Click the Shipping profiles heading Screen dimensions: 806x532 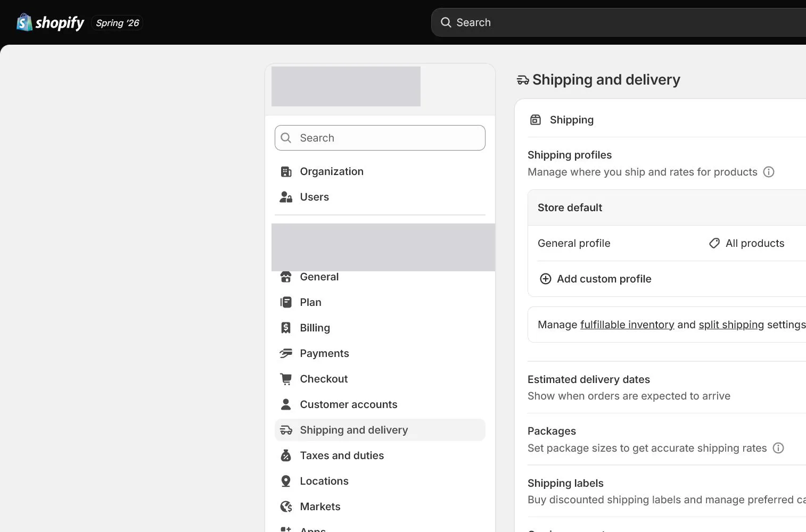570,155
